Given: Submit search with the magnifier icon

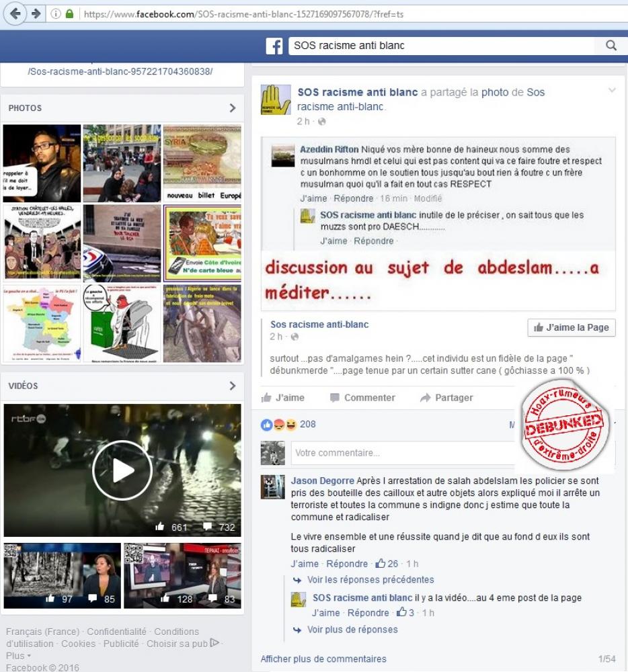Looking at the screenshot, I should point(611,46).
